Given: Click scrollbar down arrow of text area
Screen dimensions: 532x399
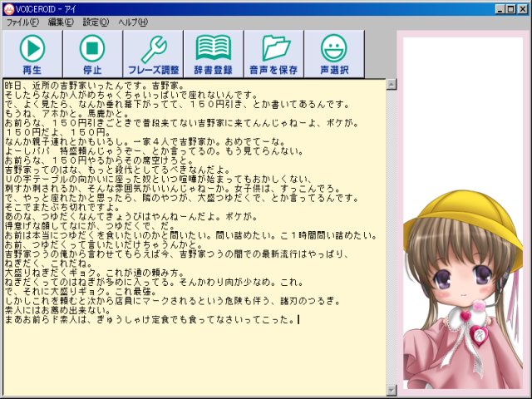Looking at the screenshot, I should (x=392, y=390).
